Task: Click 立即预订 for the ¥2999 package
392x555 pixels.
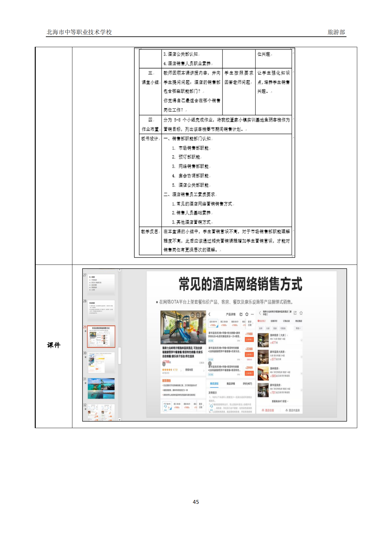Action: pos(249,373)
